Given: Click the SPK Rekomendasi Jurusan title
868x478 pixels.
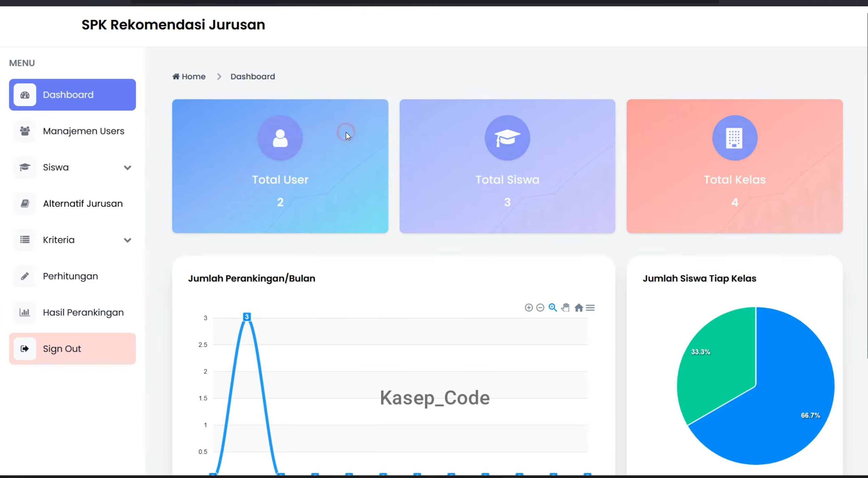Looking at the screenshot, I should tap(173, 25).
